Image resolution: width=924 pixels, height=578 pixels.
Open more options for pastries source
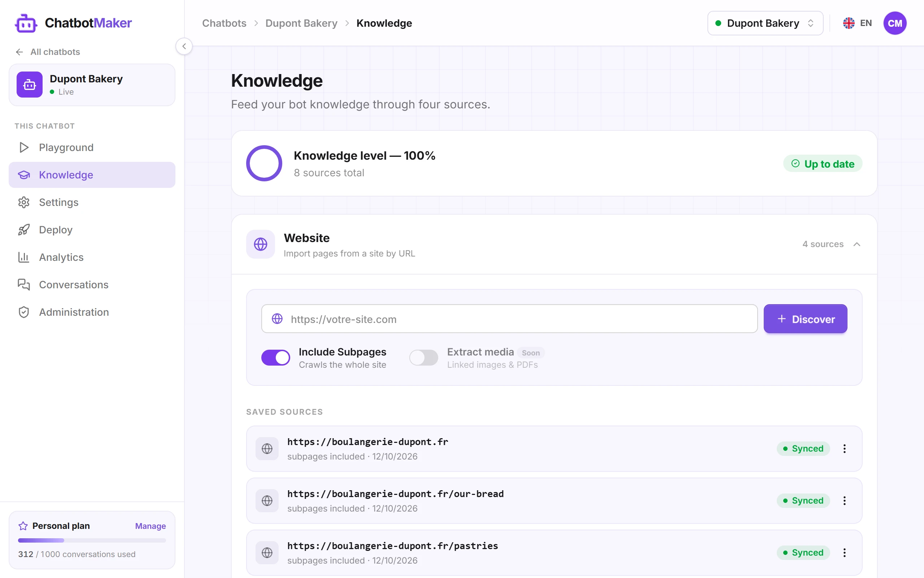[x=844, y=552]
